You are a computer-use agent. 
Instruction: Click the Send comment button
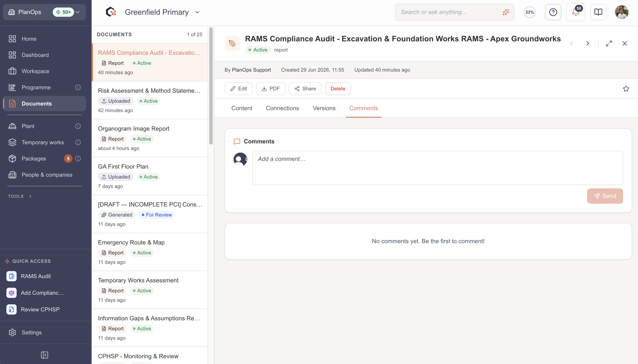coord(605,196)
